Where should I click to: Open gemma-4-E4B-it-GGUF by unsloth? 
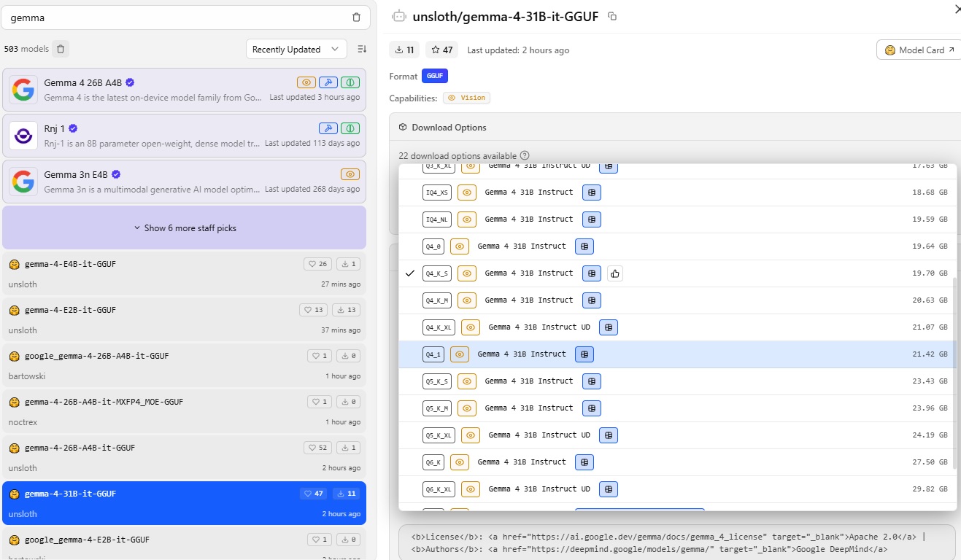point(185,273)
